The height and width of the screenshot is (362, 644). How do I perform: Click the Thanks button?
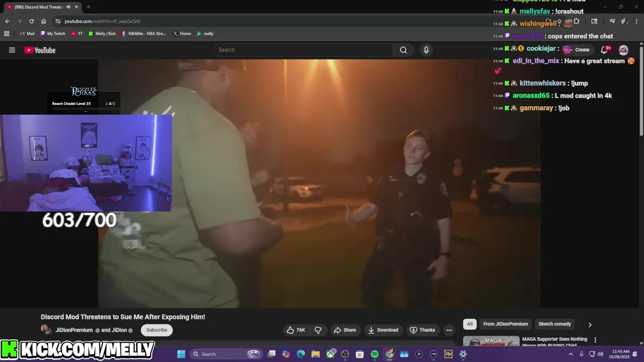422,330
